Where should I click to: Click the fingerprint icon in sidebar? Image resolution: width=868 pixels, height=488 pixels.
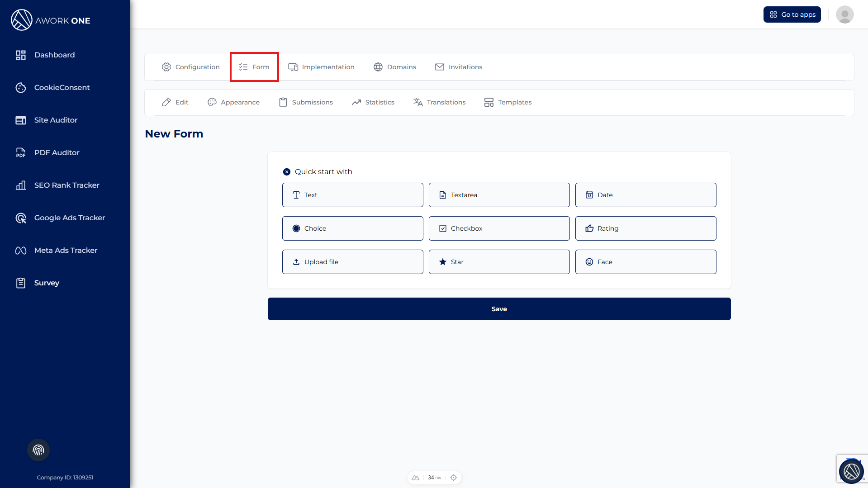coord(38,450)
